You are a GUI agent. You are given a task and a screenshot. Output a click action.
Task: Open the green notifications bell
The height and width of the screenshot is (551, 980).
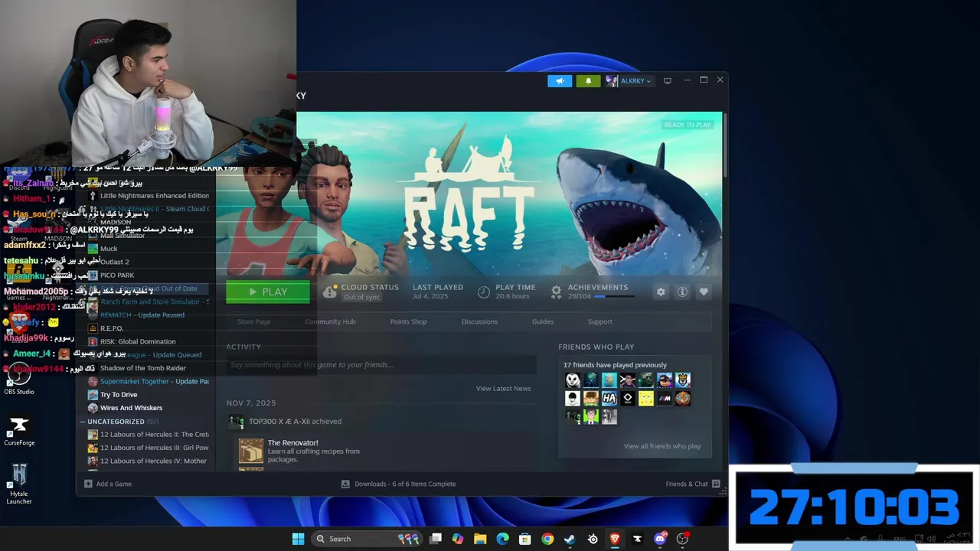[x=588, y=81]
